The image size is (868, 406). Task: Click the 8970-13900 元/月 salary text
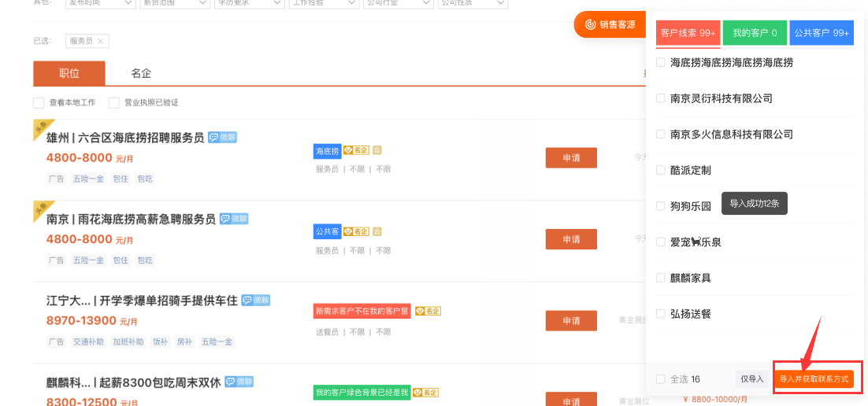click(91, 321)
